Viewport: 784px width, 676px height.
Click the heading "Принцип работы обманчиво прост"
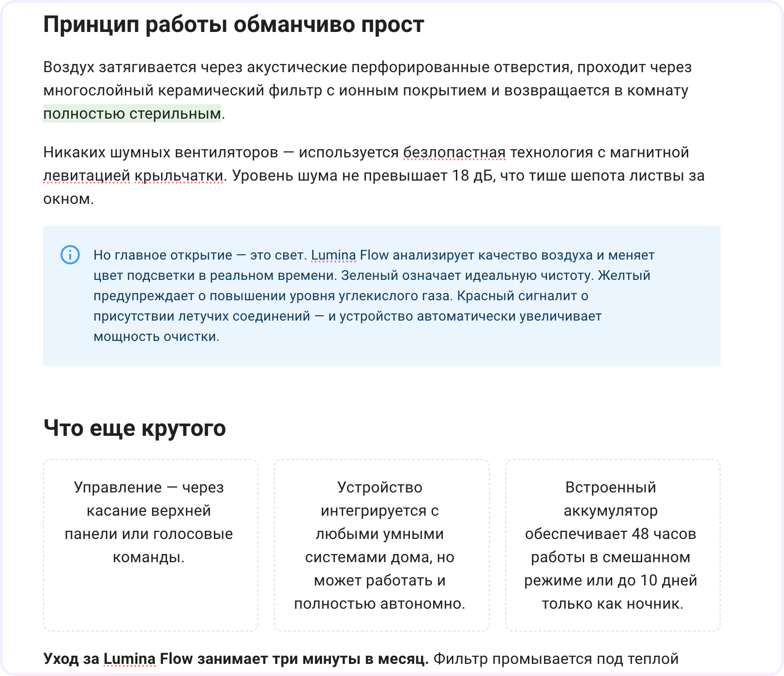234,24
